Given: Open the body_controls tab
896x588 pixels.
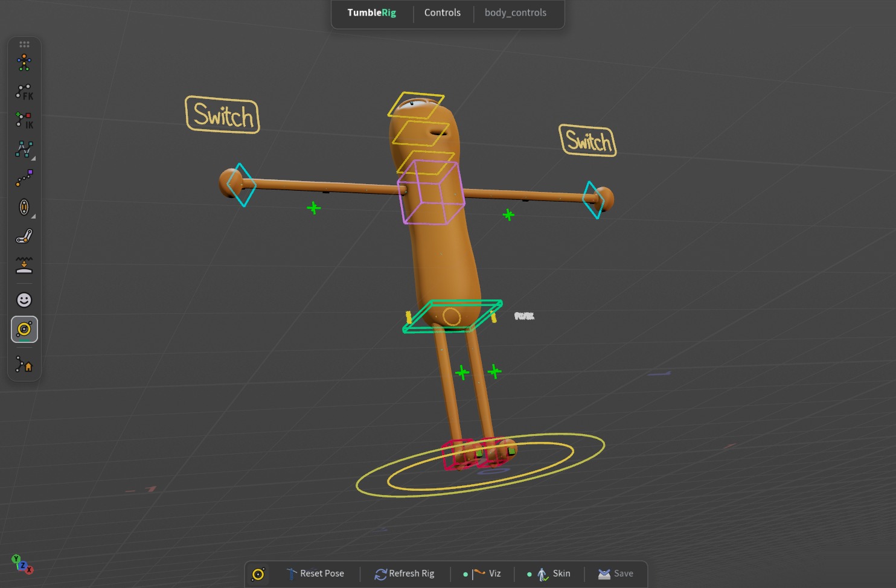Looking at the screenshot, I should tap(516, 13).
